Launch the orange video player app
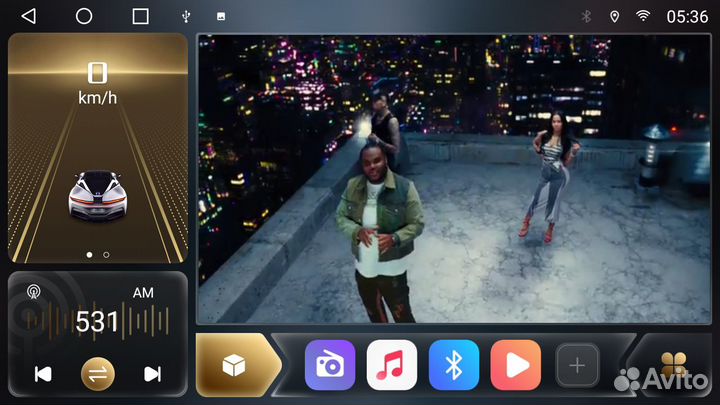720x405 pixels. point(516,365)
